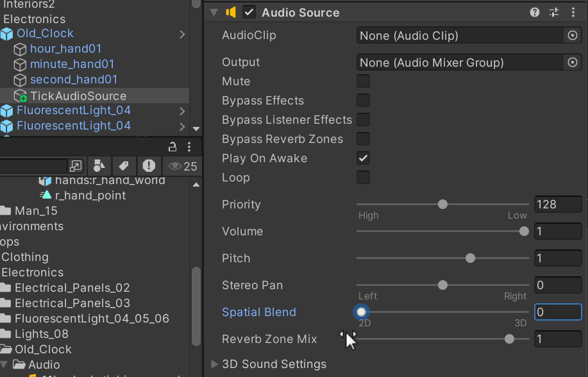Click the Priority slider handle
Viewport: 588px width, 377px height.
click(x=442, y=204)
